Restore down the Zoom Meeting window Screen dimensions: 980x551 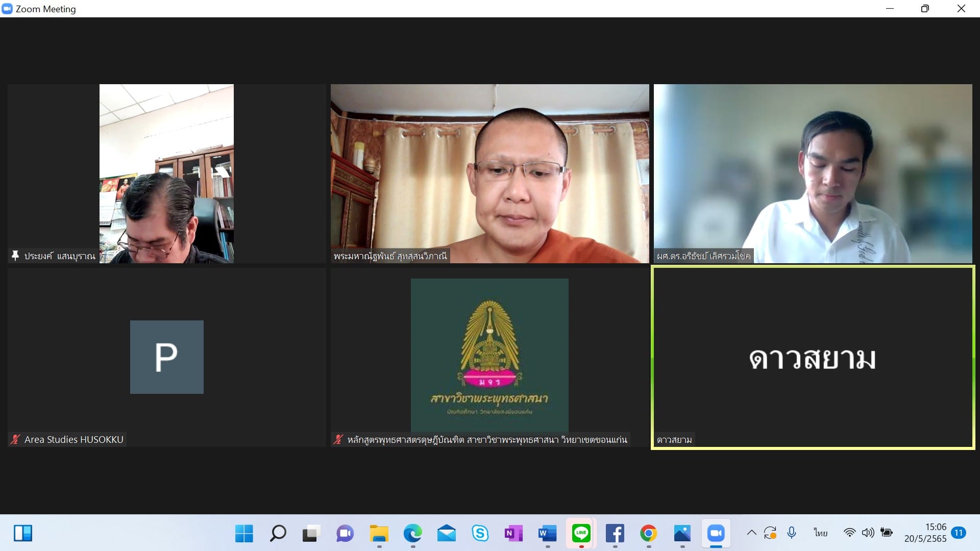(925, 9)
